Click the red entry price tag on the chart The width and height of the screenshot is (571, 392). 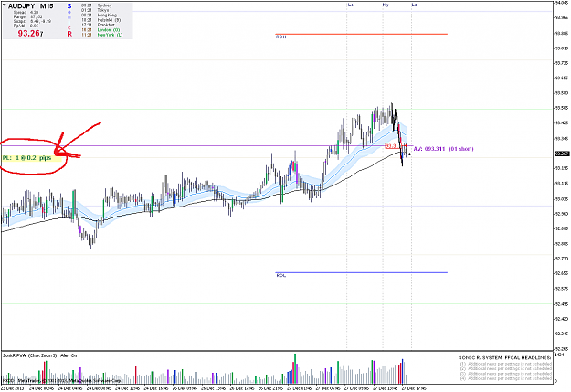392,146
